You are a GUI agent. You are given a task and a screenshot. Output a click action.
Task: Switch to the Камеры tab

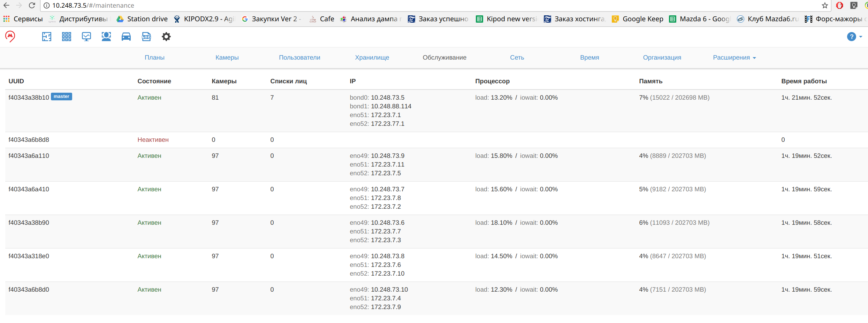227,57
